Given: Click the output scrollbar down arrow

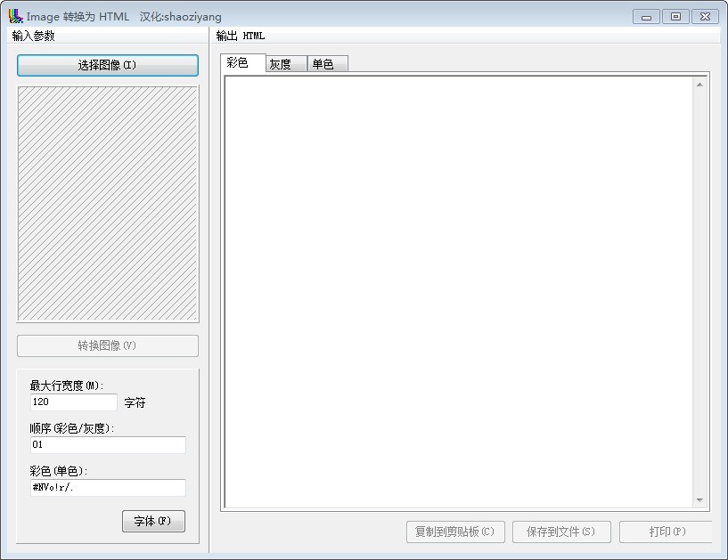Looking at the screenshot, I should 699,500.
